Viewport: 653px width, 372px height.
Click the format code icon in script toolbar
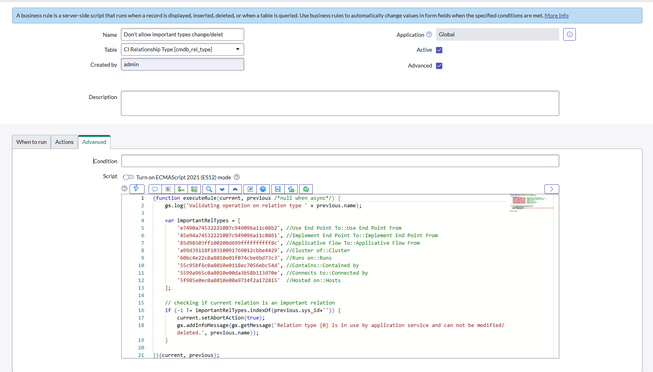(x=168, y=189)
